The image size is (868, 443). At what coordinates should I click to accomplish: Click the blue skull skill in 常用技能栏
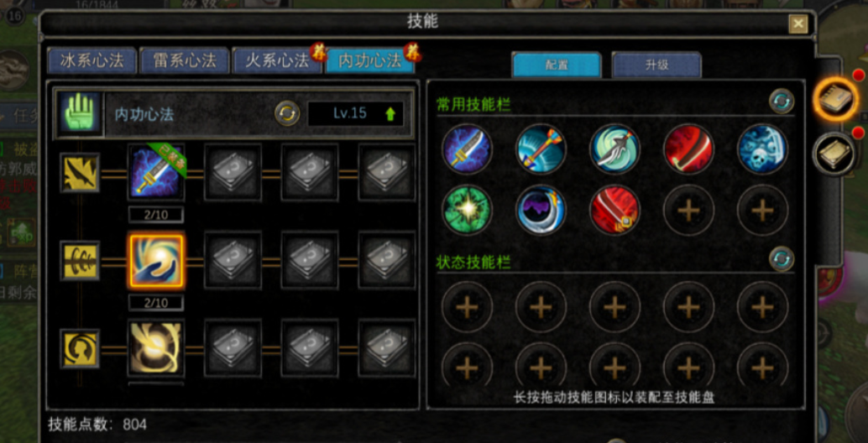(x=762, y=149)
